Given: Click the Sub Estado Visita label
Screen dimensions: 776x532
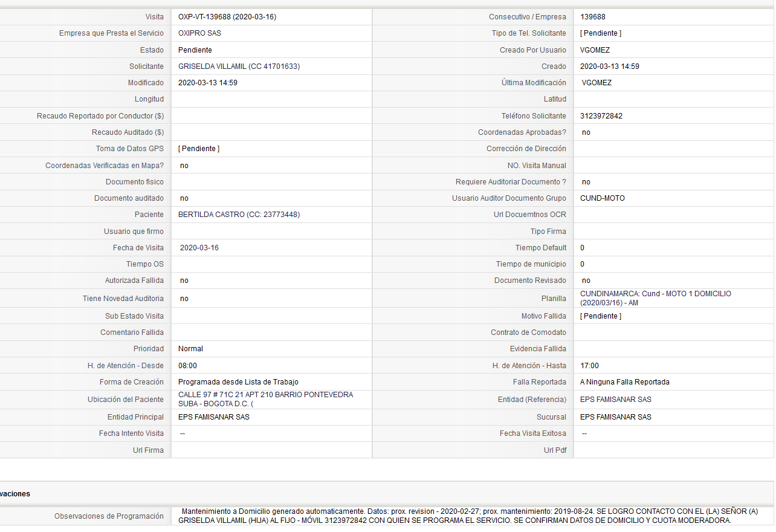Looking at the screenshot, I should [x=134, y=316].
